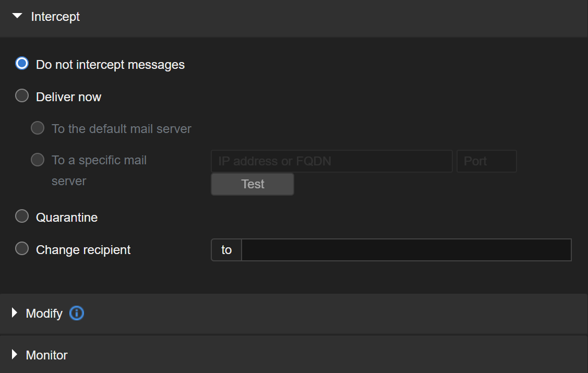This screenshot has height=373, width=588.
Task: Click the Change recipient address text box
Action: click(x=406, y=250)
